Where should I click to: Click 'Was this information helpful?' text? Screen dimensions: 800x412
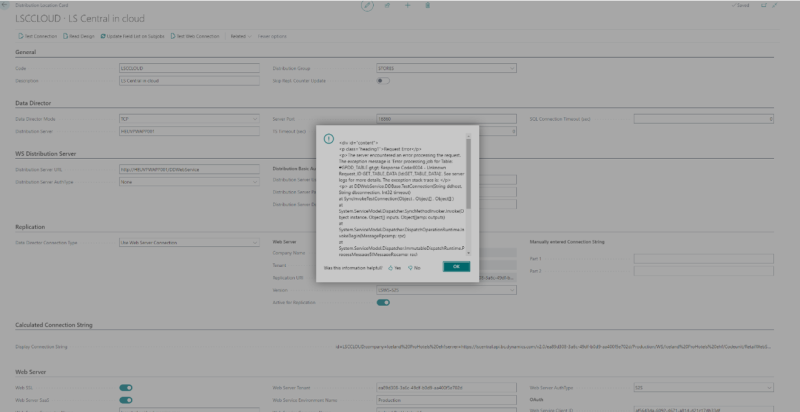pyautogui.click(x=353, y=268)
